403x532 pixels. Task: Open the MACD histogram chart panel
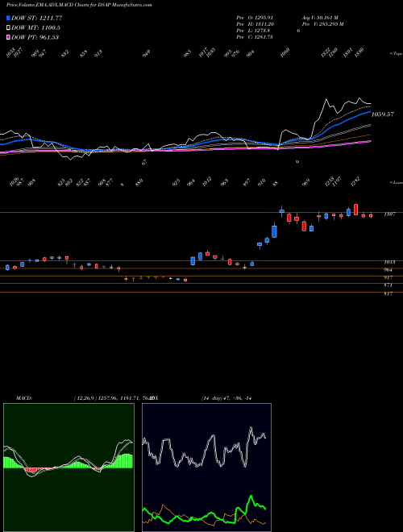pyautogui.click(x=69, y=468)
